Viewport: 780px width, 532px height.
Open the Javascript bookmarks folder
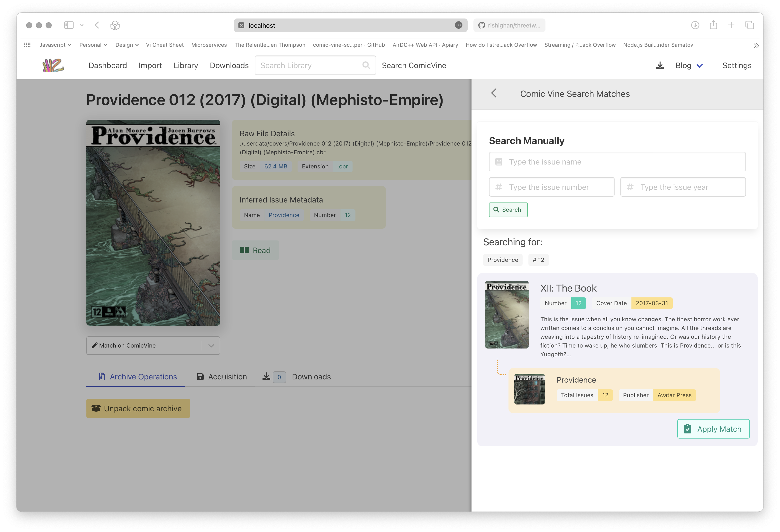point(55,45)
